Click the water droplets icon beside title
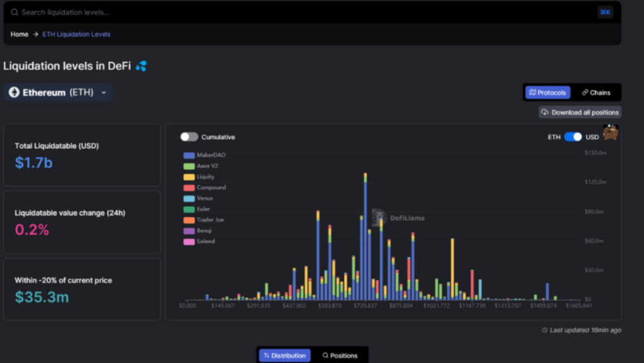This screenshot has height=363, width=644. point(141,66)
